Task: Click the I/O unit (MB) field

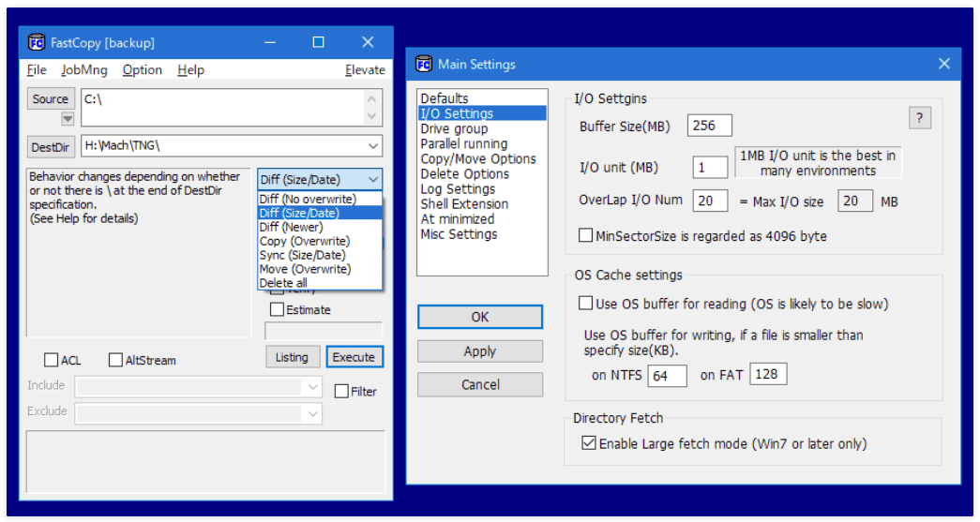Action: tap(710, 168)
